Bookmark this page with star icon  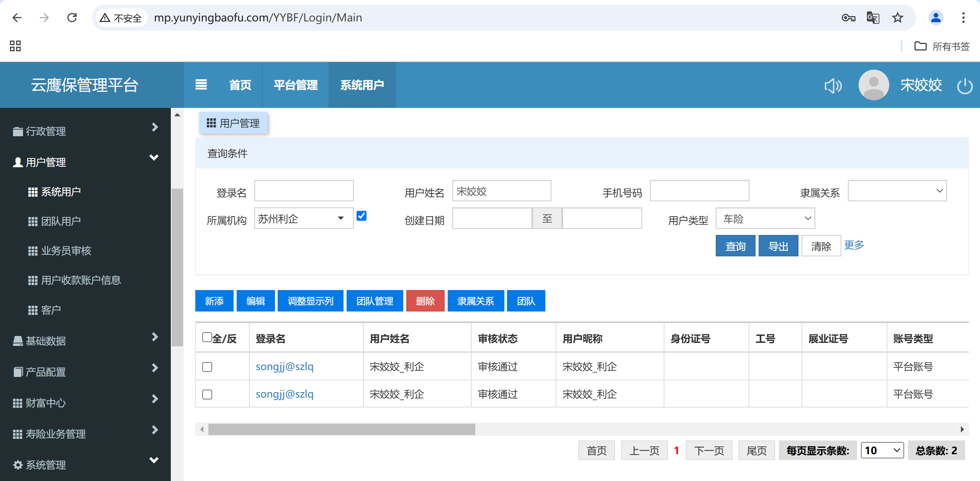tap(897, 18)
